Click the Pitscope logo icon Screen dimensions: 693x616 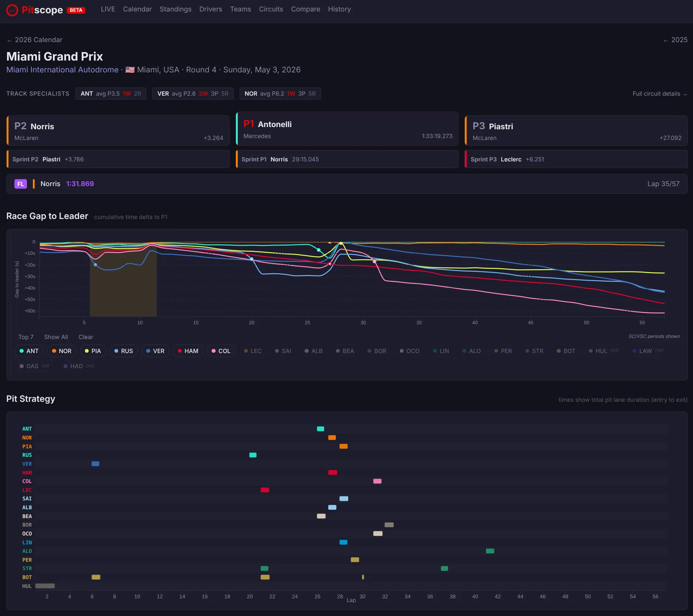pyautogui.click(x=12, y=10)
